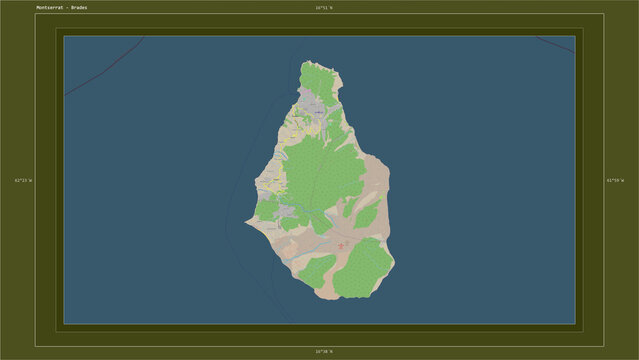
Task: Click the "Montserrat - Brades" map title
Action: [62, 8]
